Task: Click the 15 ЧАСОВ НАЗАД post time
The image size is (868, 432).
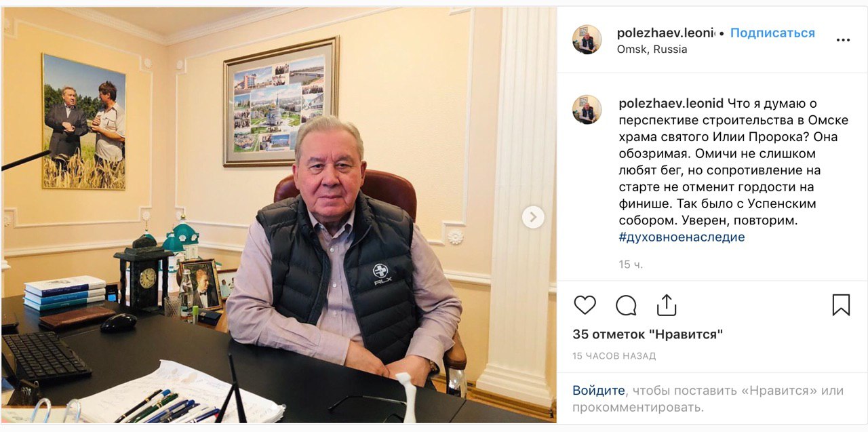Action: pyautogui.click(x=614, y=356)
